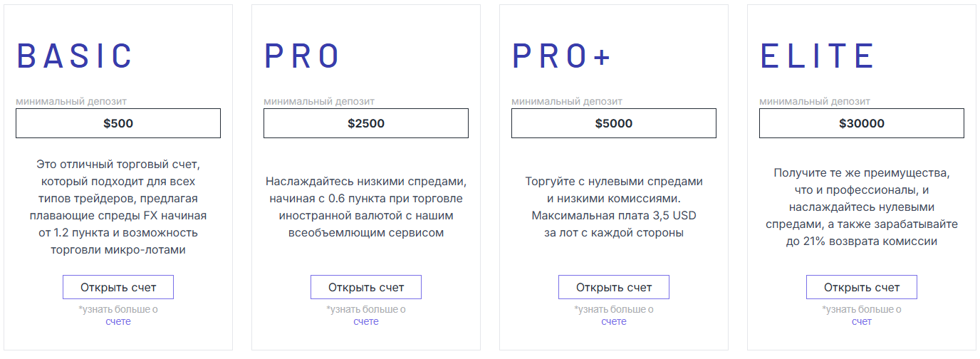The width and height of the screenshot is (980, 359).
Task: Select the PRO plan title
Action: tap(302, 56)
